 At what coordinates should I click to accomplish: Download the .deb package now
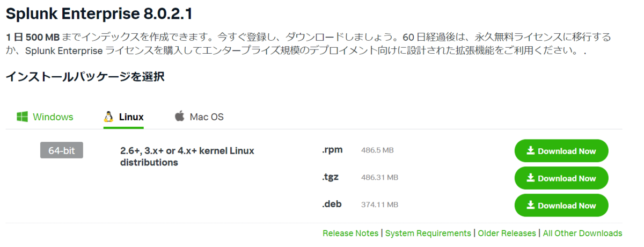pyautogui.click(x=561, y=206)
